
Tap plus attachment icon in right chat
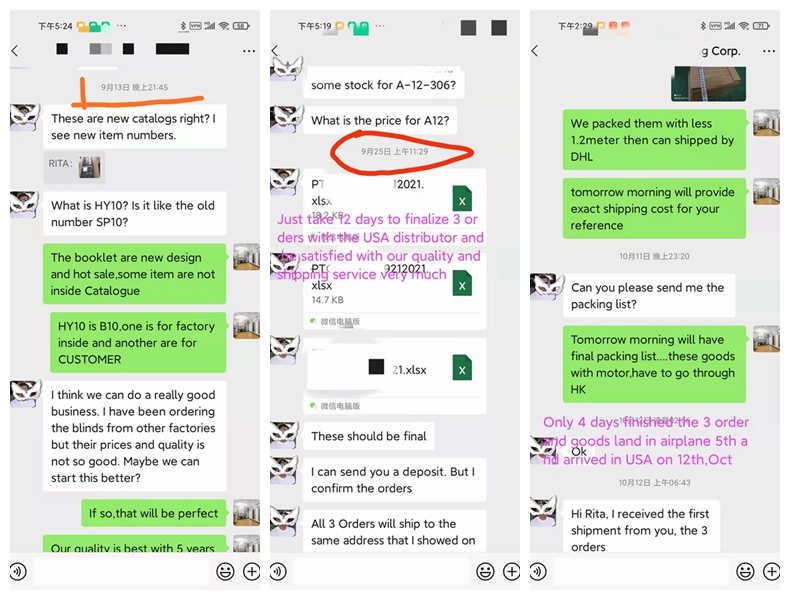(771, 571)
